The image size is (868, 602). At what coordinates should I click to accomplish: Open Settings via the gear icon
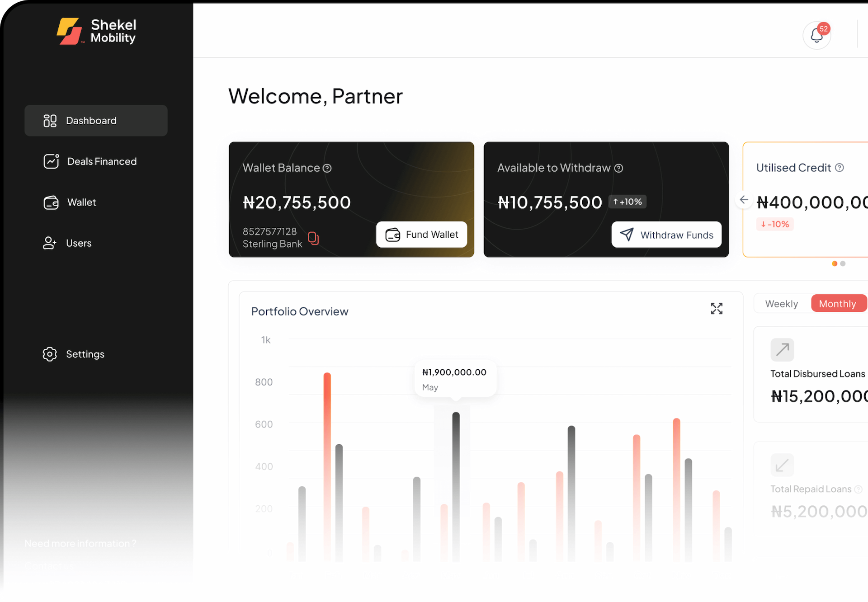pyautogui.click(x=49, y=354)
